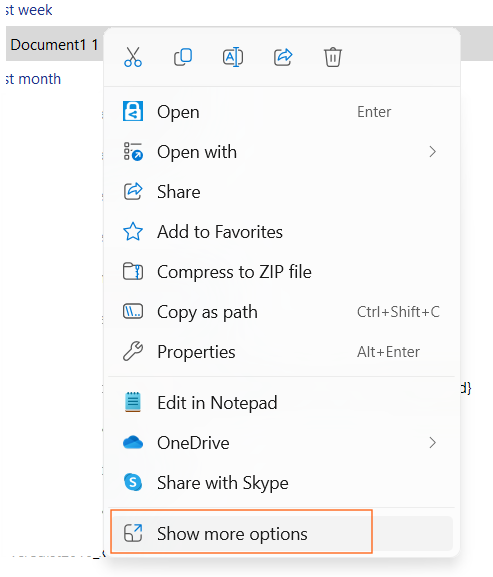This screenshot has height=577, width=493.
Task: Collapse the month group header
Action: [x=33, y=79]
